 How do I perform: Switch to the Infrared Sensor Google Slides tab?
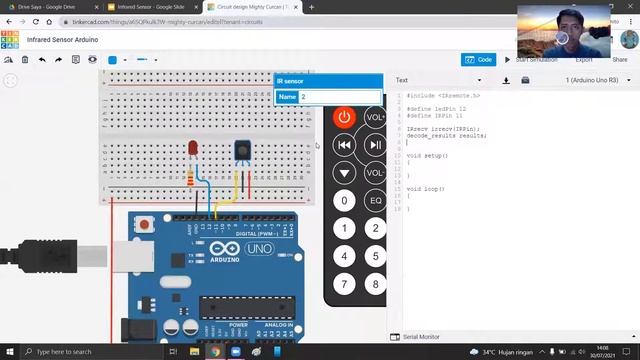(x=151, y=7)
